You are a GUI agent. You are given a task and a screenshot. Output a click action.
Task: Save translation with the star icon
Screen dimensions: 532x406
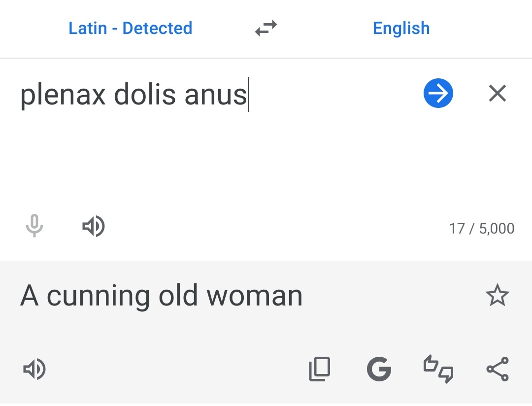498,295
